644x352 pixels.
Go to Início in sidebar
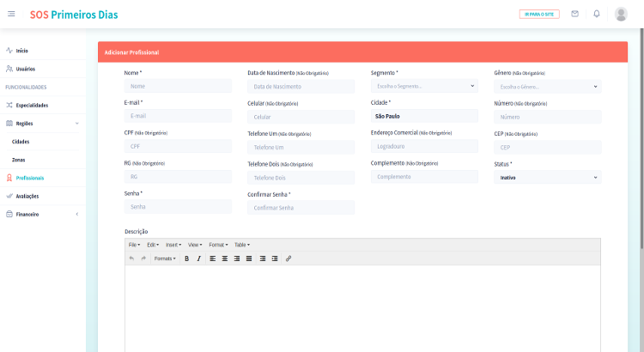[21, 51]
